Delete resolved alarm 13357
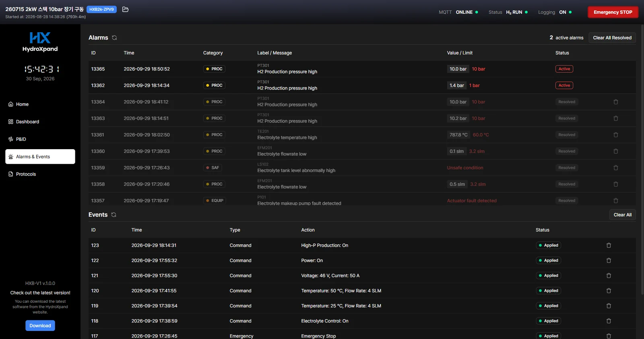This screenshot has height=339, width=644. click(x=615, y=201)
